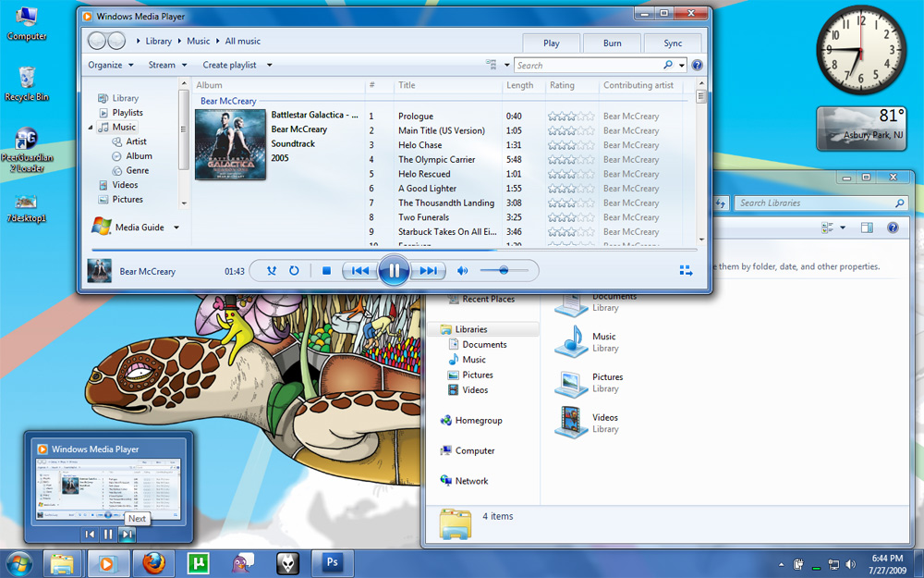Click the Media Player view options icon
924x578 pixels.
coord(491,65)
